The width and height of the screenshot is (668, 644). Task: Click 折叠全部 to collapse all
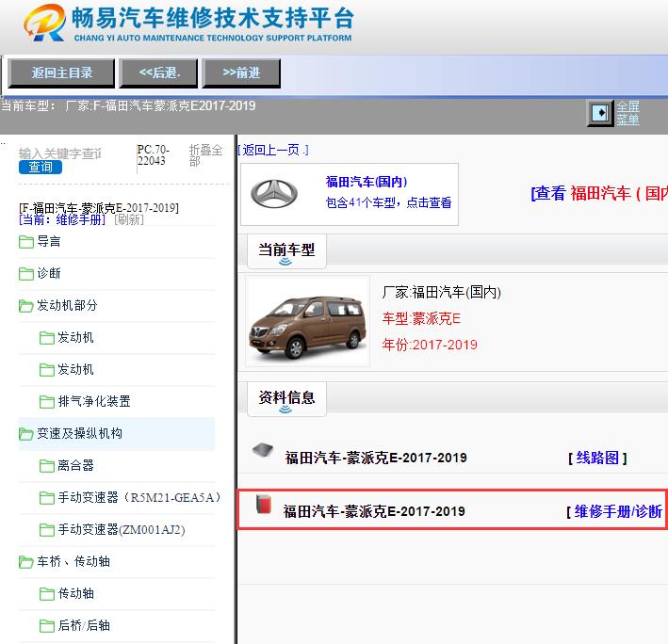(205, 155)
